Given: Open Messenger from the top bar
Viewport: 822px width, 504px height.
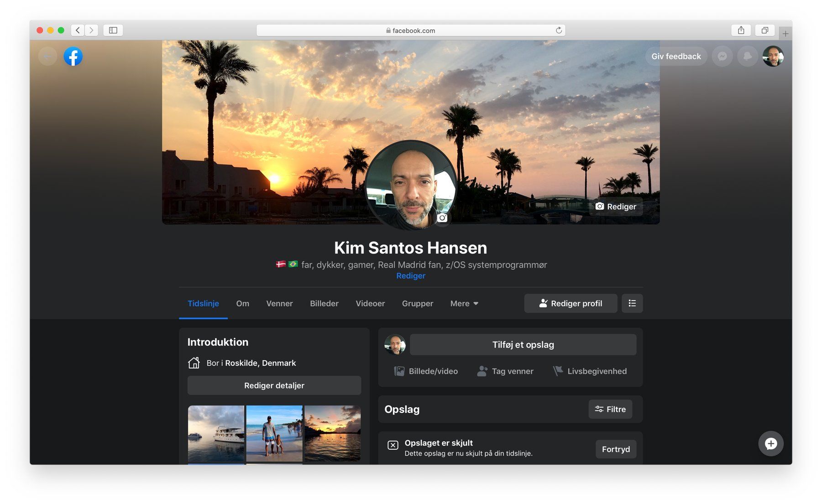Looking at the screenshot, I should tap(722, 56).
